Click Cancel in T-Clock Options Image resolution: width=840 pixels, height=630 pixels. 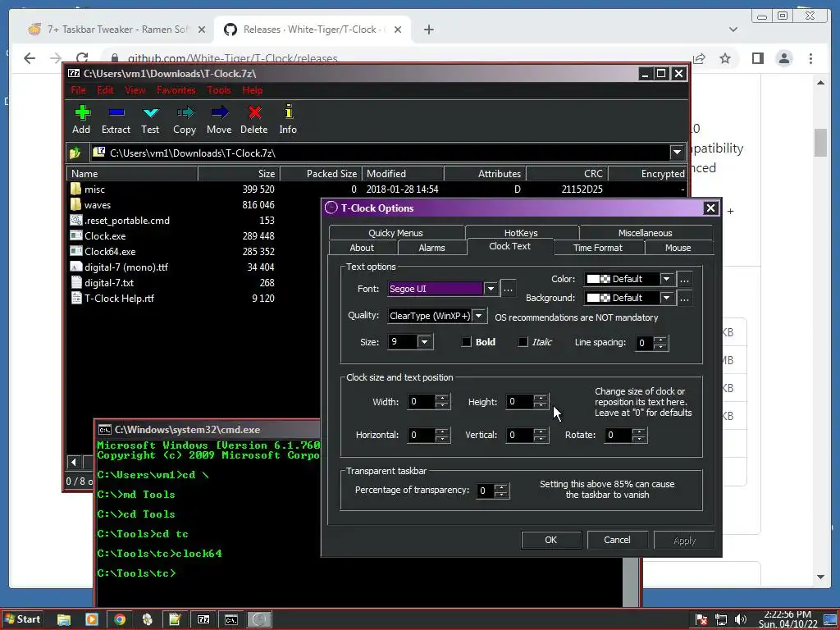click(x=617, y=540)
